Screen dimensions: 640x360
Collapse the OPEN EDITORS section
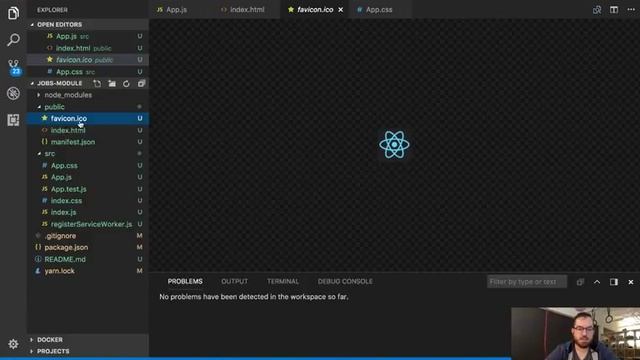point(88,24)
